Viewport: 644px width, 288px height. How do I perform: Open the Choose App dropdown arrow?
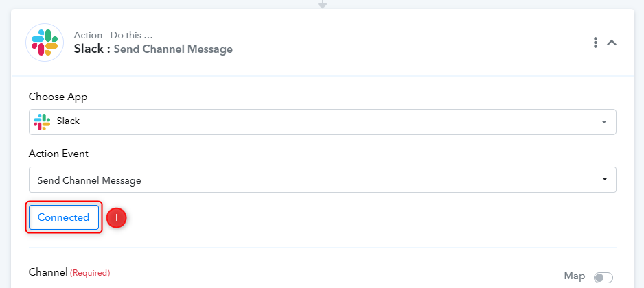click(603, 122)
